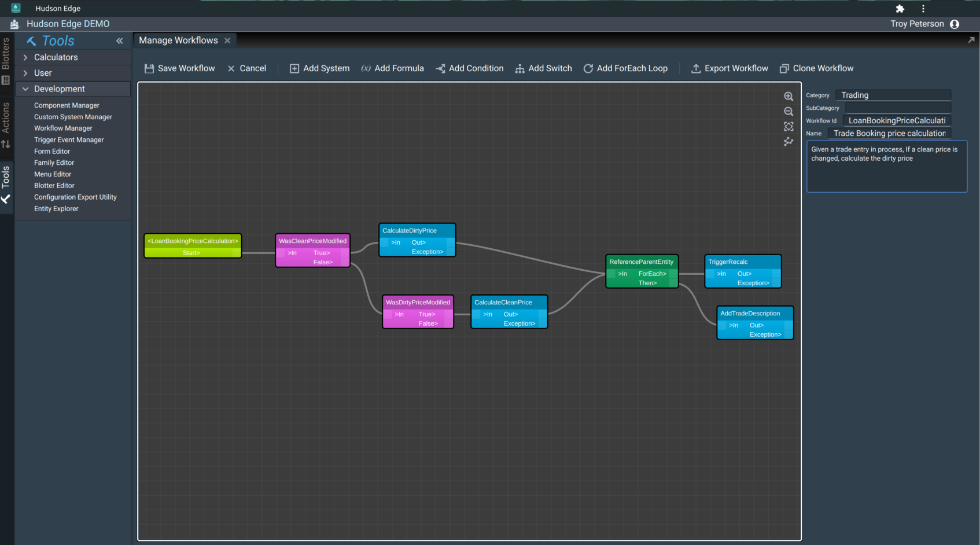The image size is (980, 545).
Task: Select the WasCleanPriceModified condition node
Action: pyautogui.click(x=312, y=241)
